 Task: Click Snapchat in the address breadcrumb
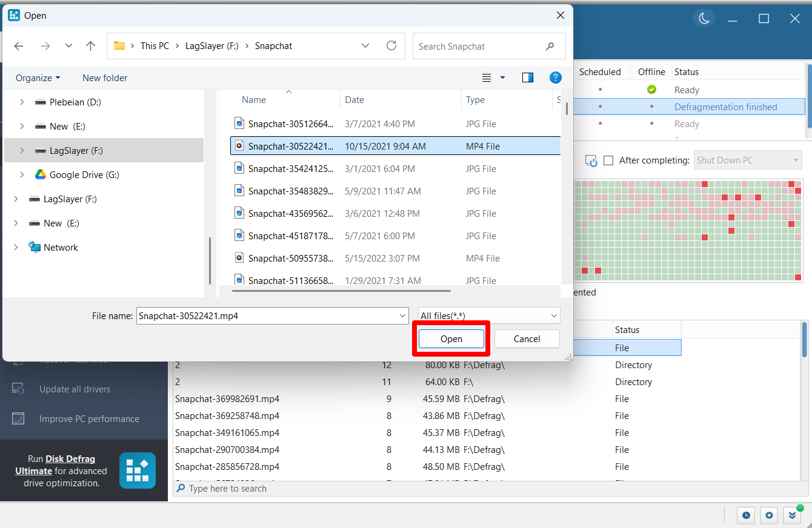273,46
